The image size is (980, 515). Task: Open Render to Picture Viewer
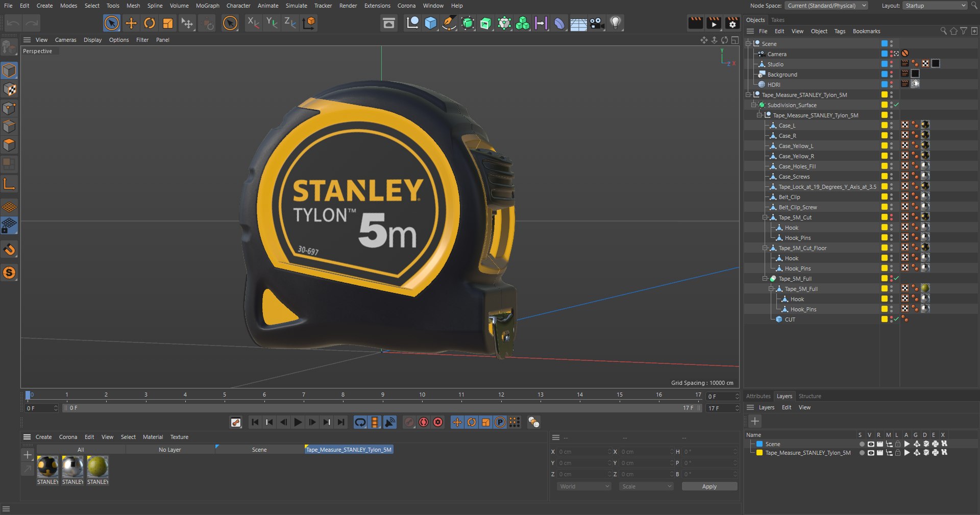point(714,23)
